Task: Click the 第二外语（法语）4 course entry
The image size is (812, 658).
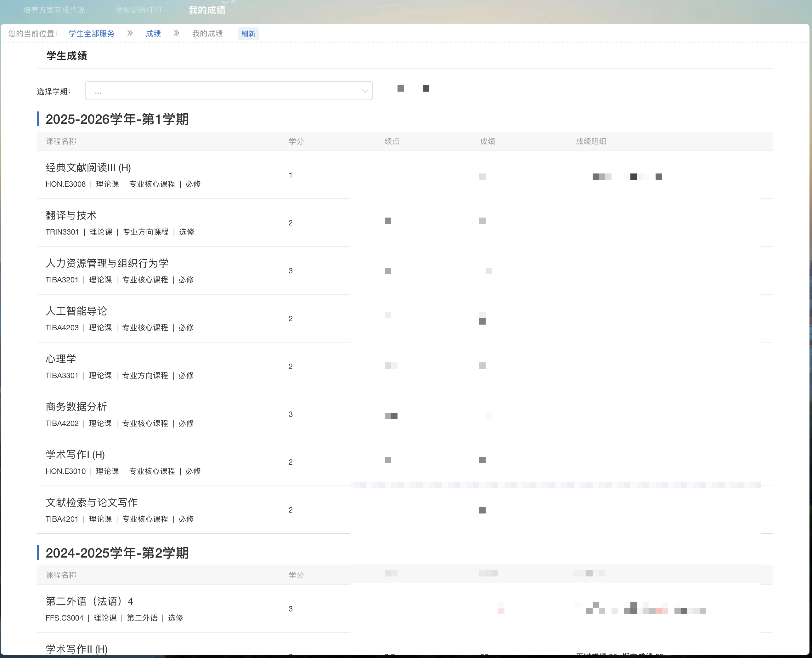Action: tap(90, 601)
